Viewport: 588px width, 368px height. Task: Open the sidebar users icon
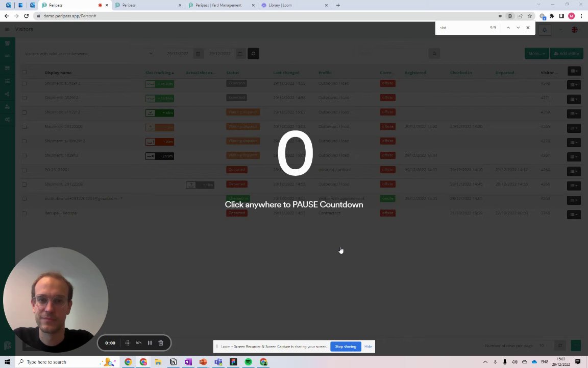[7, 107]
